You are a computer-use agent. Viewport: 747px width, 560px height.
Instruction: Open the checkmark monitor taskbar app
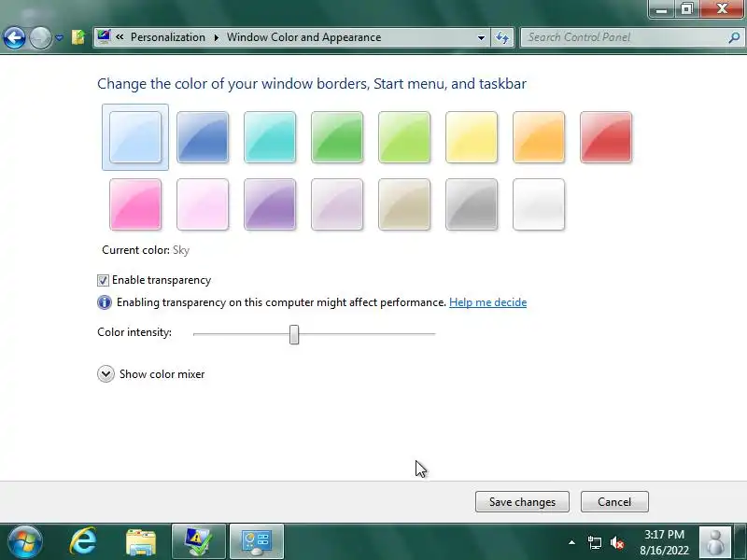(199, 541)
